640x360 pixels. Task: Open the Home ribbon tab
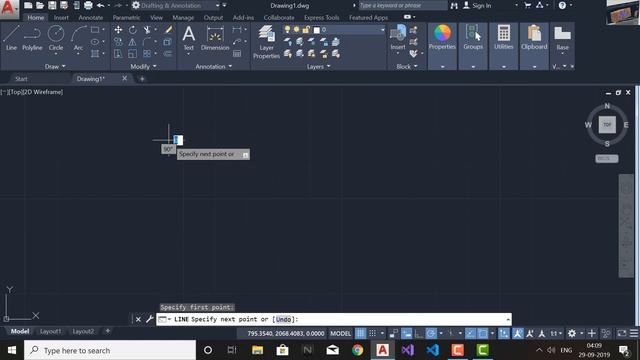36,18
